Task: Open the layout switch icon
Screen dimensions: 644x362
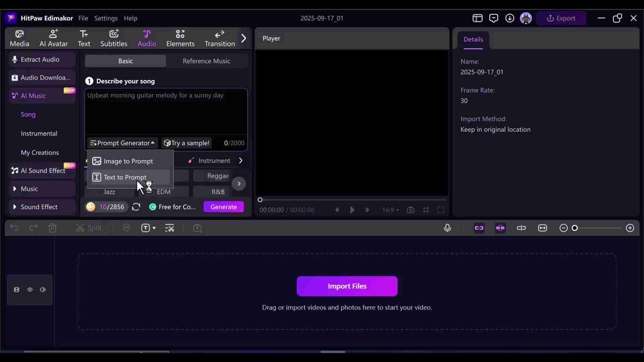Action: [x=477, y=18]
